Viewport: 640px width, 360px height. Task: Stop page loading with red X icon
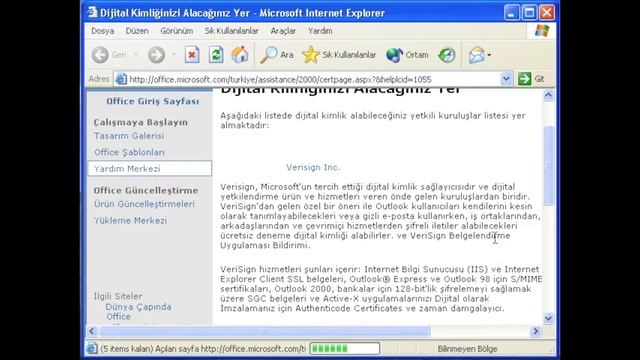point(192,55)
